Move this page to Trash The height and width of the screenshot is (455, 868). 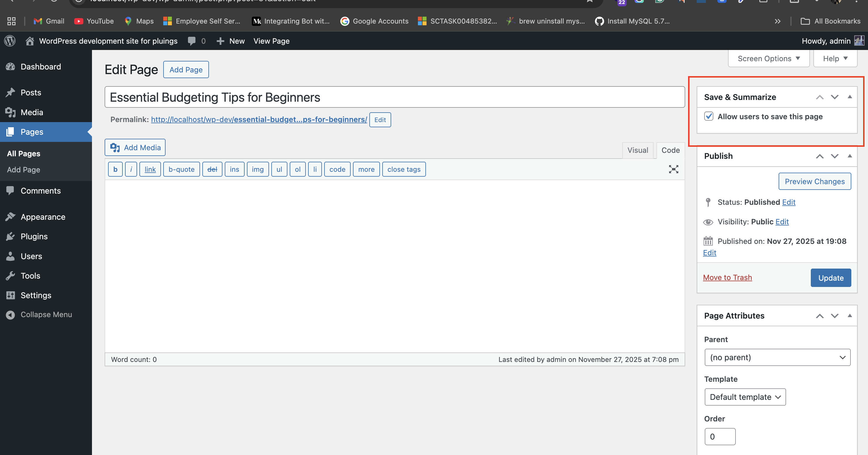pos(727,277)
